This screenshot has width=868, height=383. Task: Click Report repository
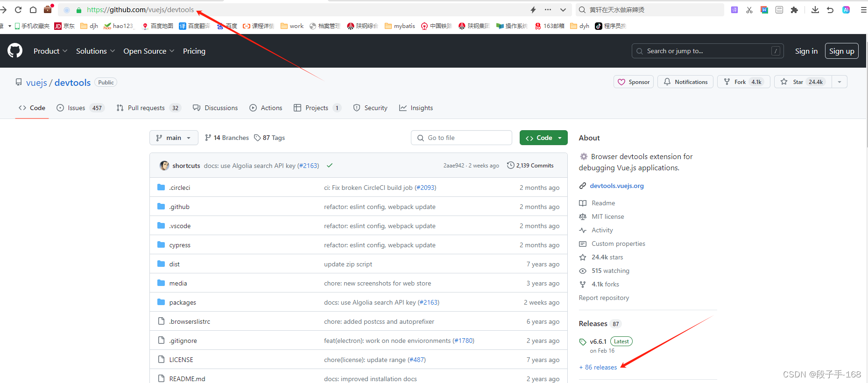click(x=604, y=298)
